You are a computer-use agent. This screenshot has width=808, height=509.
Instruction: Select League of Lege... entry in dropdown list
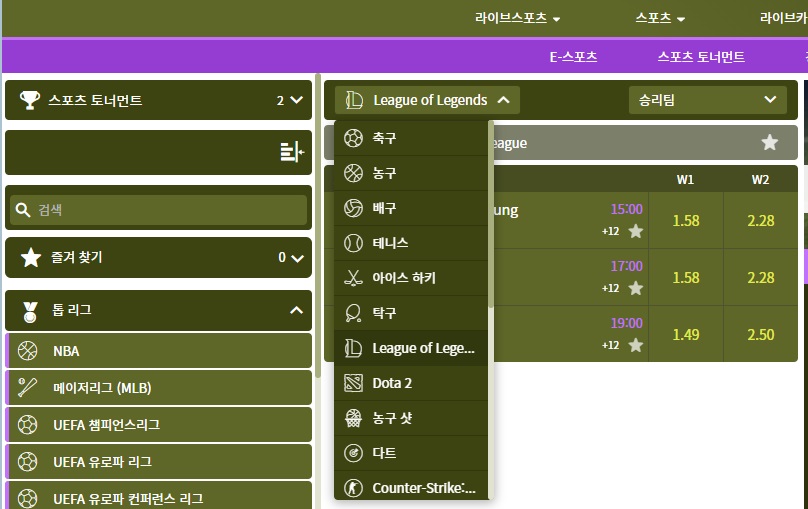pyautogui.click(x=411, y=348)
